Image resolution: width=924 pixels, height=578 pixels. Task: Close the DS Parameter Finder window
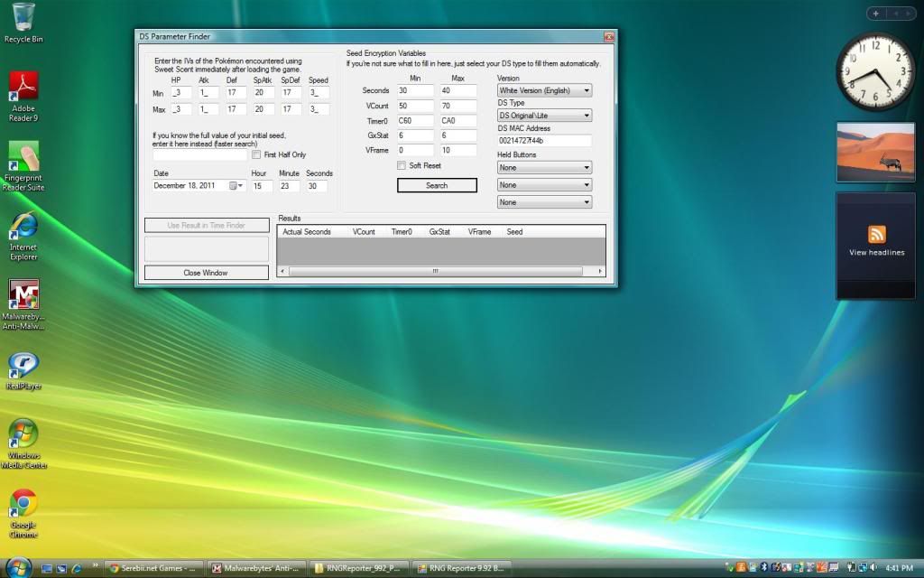[609, 36]
